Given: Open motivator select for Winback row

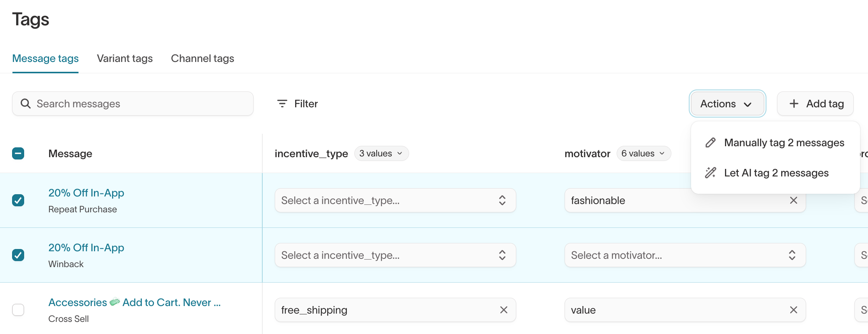Looking at the screenshot, I should pos(685,255).
